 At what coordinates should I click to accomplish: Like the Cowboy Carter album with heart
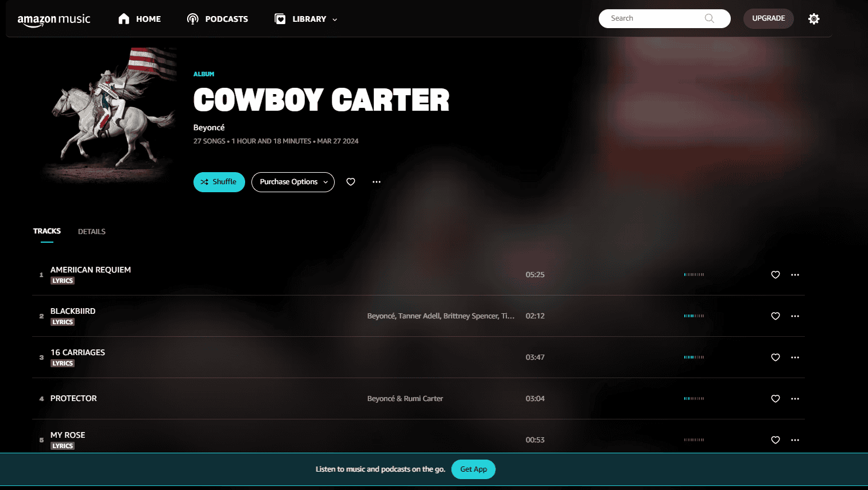click(x=351, y=182)
